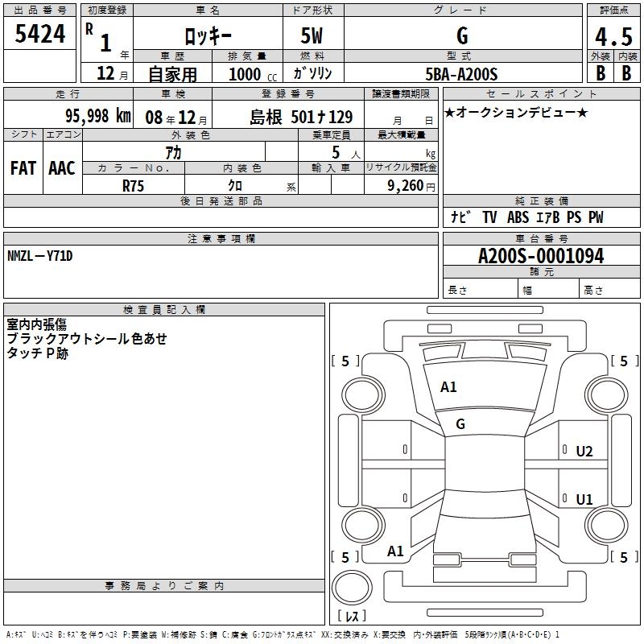This screenshot has width=644, height=644.
Task: Click the door type value "5W"
Action: coord(312,35)
